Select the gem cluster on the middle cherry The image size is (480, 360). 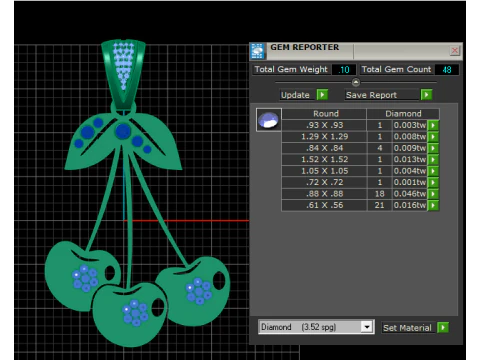(x=135, y=313)
